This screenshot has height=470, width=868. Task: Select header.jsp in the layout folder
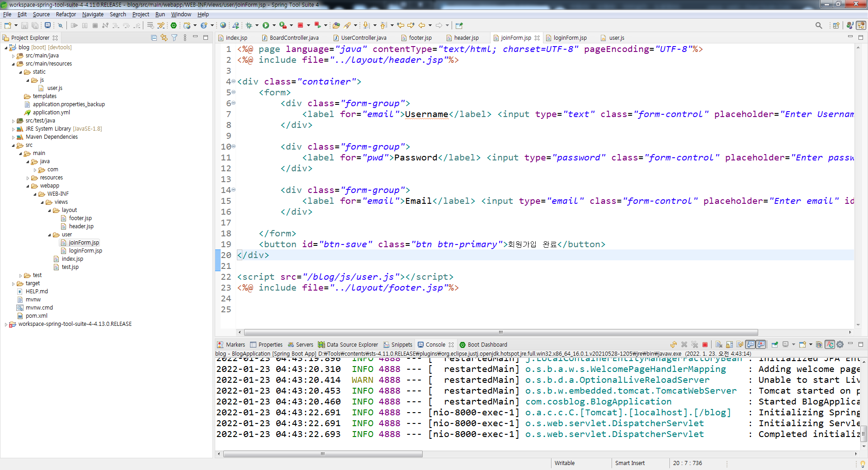click(x=81, y=226)
